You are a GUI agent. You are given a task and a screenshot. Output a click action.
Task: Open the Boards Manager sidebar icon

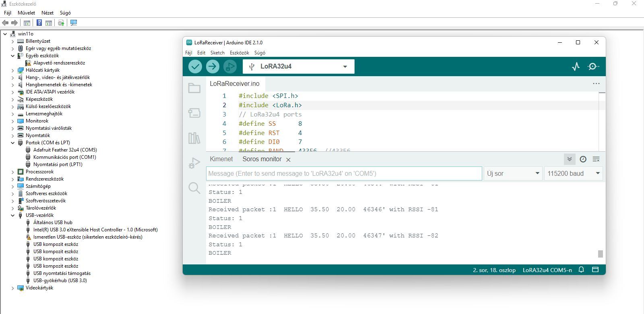(194, 113)
